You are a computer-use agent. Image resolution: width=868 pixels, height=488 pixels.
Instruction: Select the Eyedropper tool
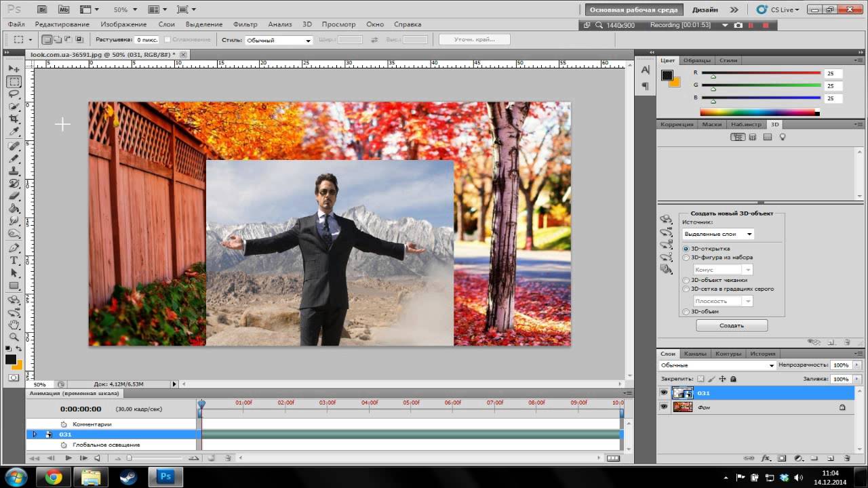coord(14,131)
